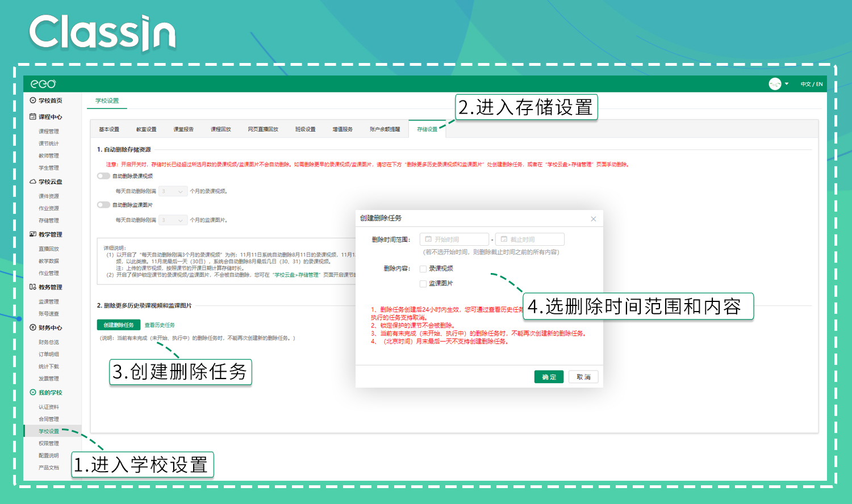Open 统计下载 in sidebar
Image resolution: width=852 pixels, height=504 pixels.
(49, 367)
